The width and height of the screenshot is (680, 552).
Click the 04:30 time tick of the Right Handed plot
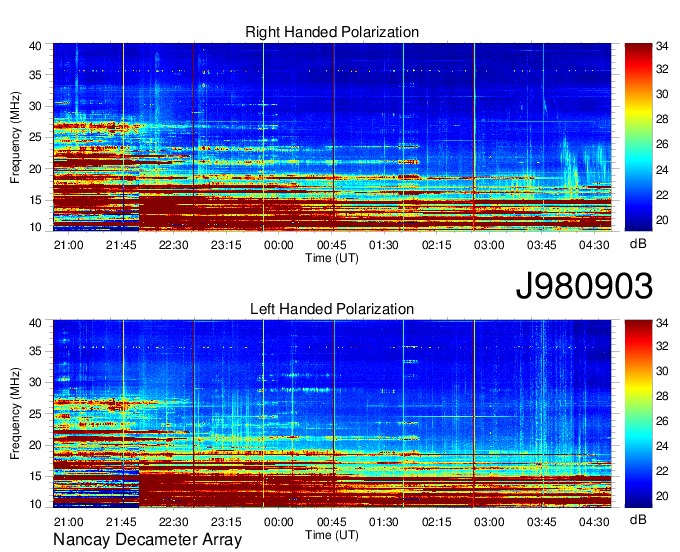coord(594,245)
